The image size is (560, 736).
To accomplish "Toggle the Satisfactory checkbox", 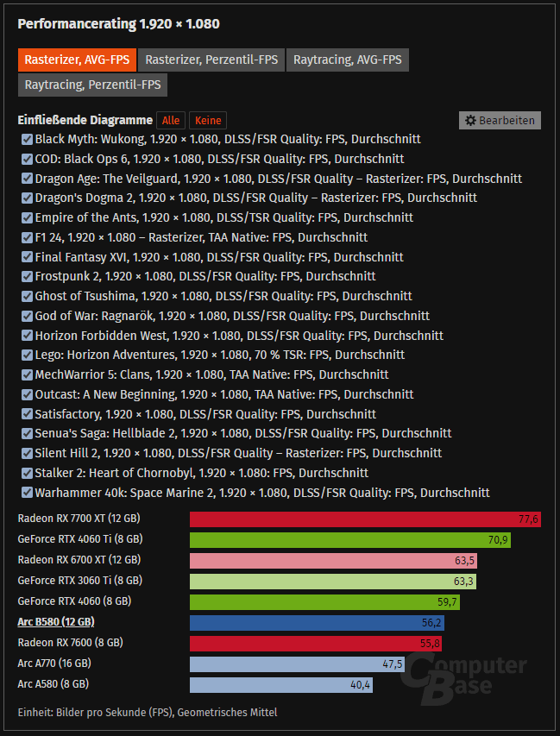I will [27, 414].
